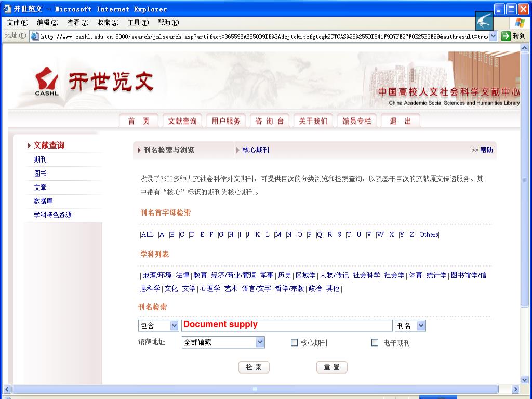Open the 经济/商业/管理 subject link
This screenshot has width=532, height=399.
[x=233, y=275]
